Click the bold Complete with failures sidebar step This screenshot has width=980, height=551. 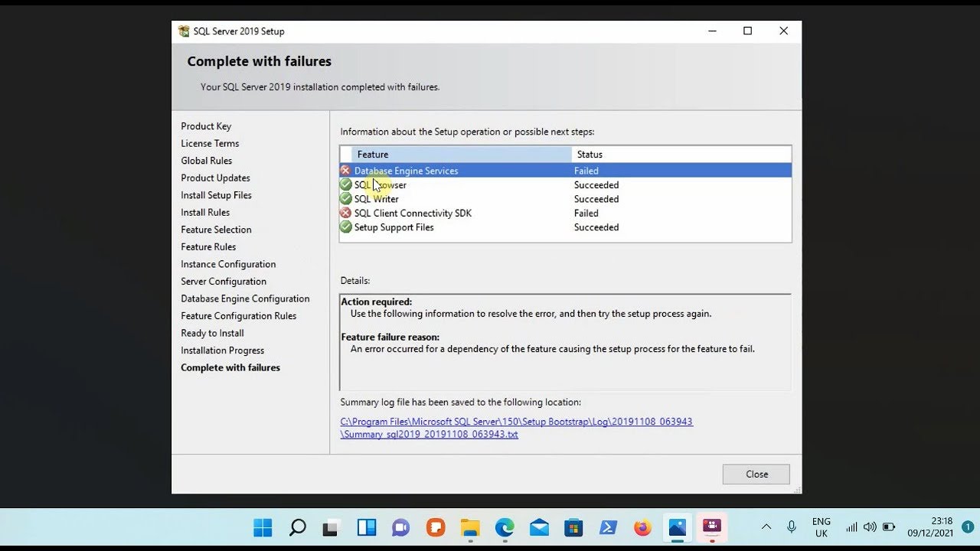(x=230, y=368)
